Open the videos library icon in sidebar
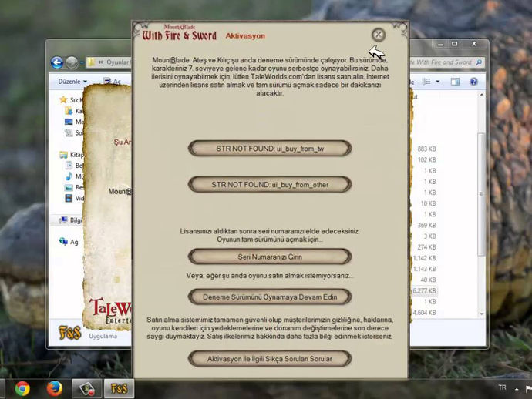This screenshot has height=399, width=532. [69, 198]
